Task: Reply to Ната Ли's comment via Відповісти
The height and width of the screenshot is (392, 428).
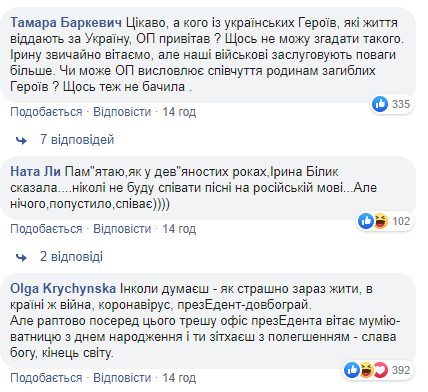Action: pos(122,229)
